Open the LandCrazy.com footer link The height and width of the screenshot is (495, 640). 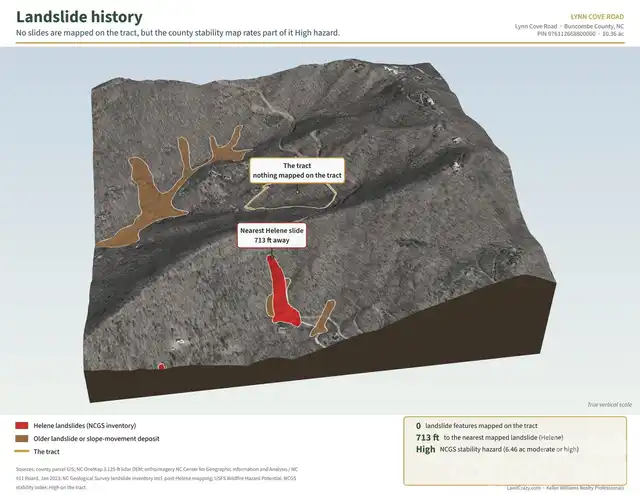[x=524, y=488]
